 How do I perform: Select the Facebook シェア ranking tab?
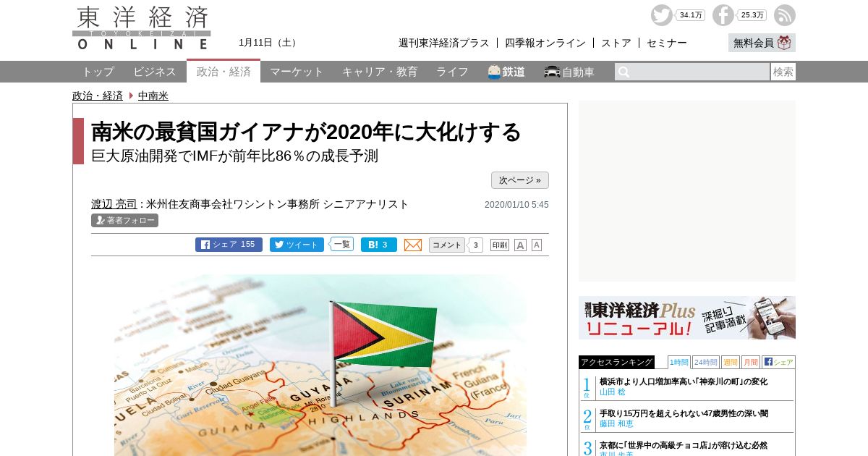tap(778, 362)
